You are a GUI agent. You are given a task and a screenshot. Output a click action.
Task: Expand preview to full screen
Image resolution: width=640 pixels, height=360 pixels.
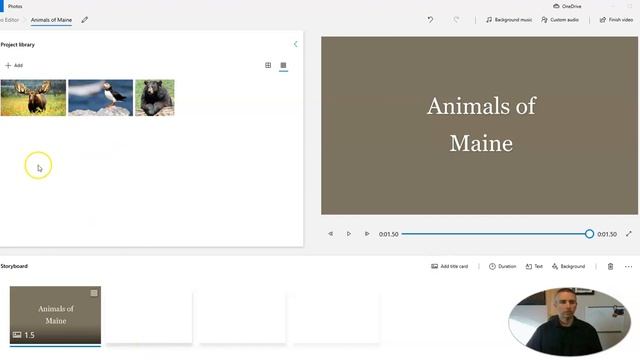(629, 234)
